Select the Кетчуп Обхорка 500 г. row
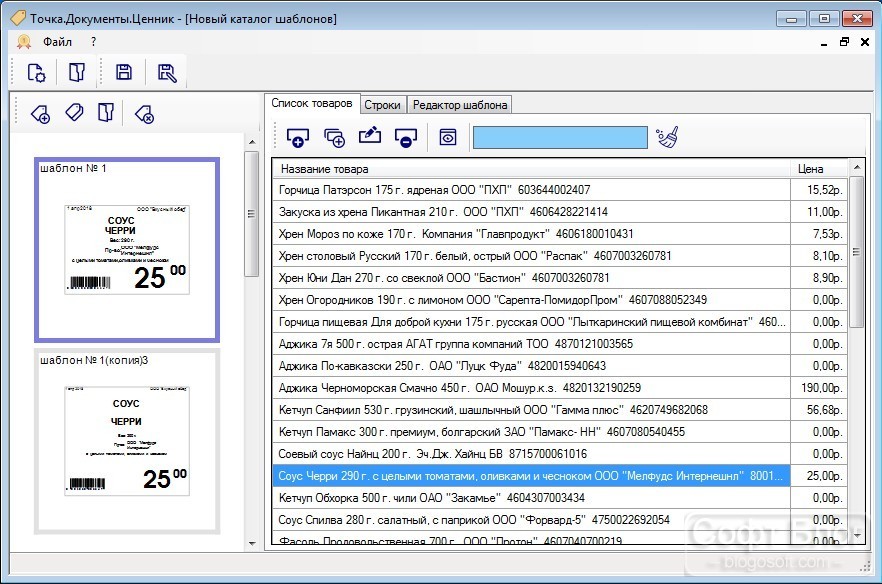Viewport: 882px width, 584px height. click(x=560, y=498)
